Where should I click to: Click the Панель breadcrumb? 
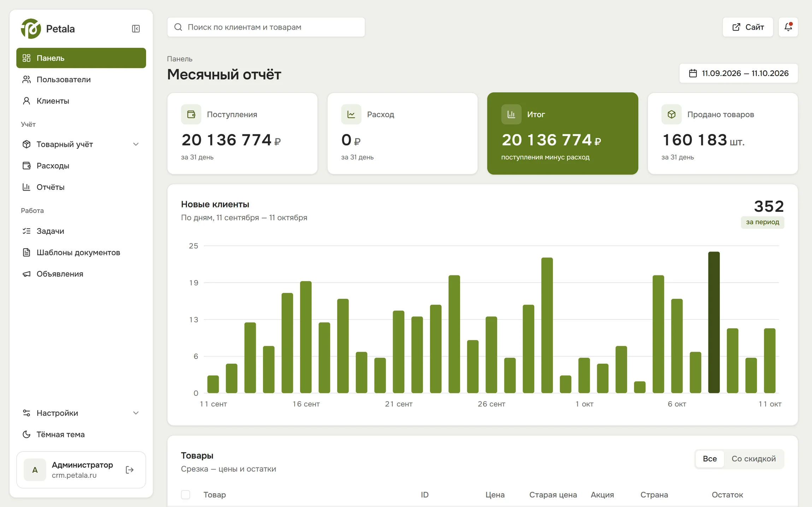(x=180, y=59)
